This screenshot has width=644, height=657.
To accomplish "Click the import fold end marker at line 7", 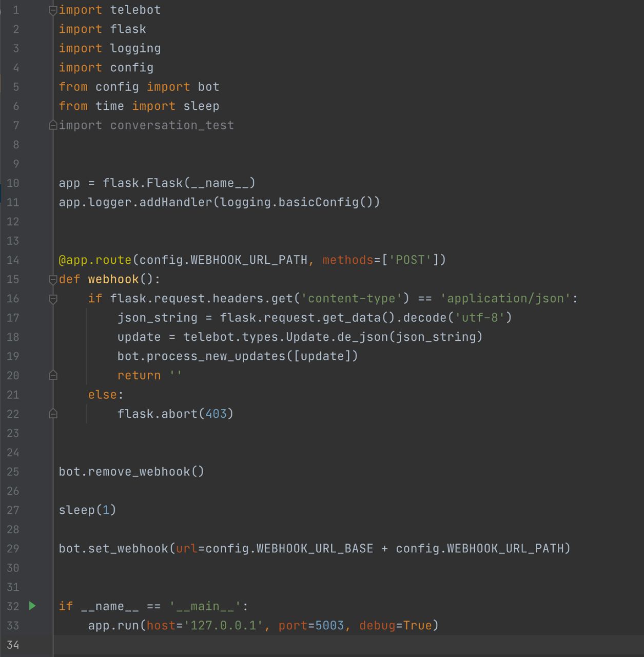I will tap(53, 125).
